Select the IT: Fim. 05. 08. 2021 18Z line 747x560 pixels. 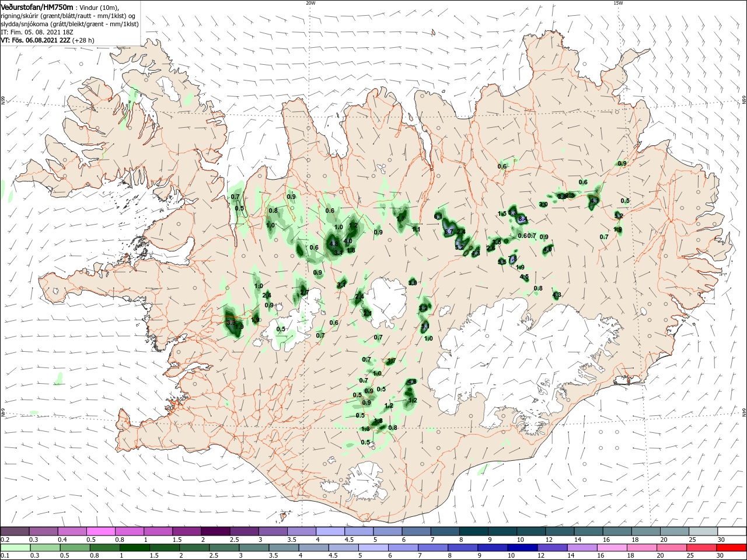[37, 32]
